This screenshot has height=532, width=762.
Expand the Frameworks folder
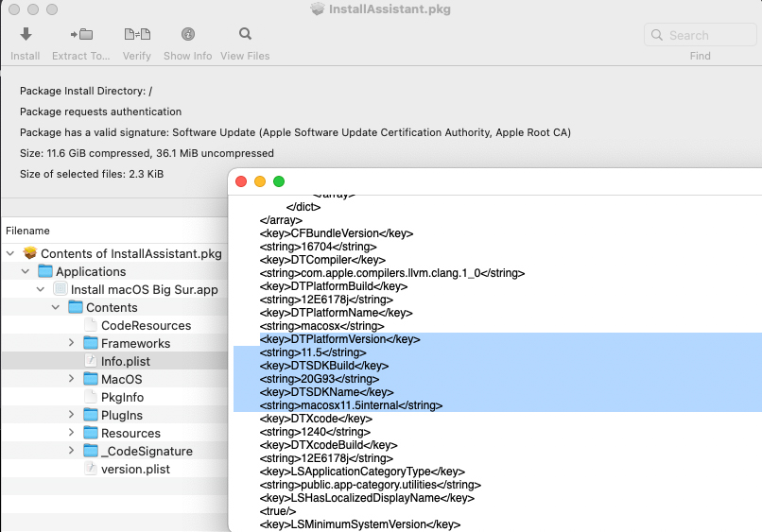[x=72, y=342]
